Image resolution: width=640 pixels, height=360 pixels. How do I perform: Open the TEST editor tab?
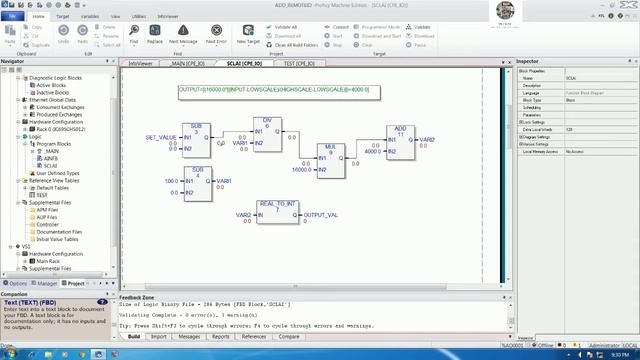(299, 63)
